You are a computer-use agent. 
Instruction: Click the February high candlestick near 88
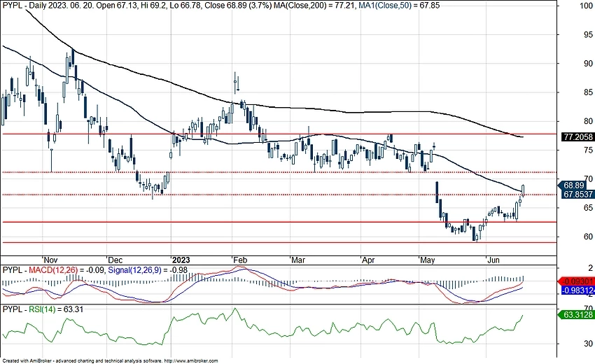coord(235,83)
